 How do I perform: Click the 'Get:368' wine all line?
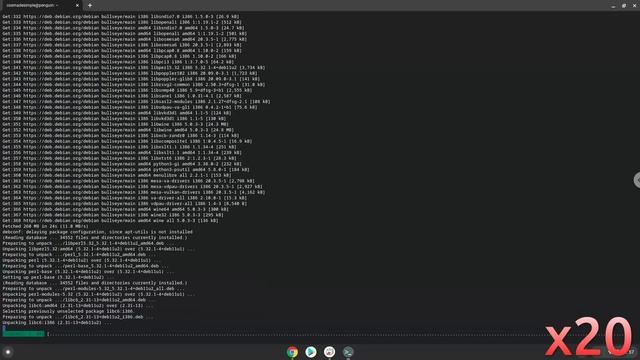110,220
